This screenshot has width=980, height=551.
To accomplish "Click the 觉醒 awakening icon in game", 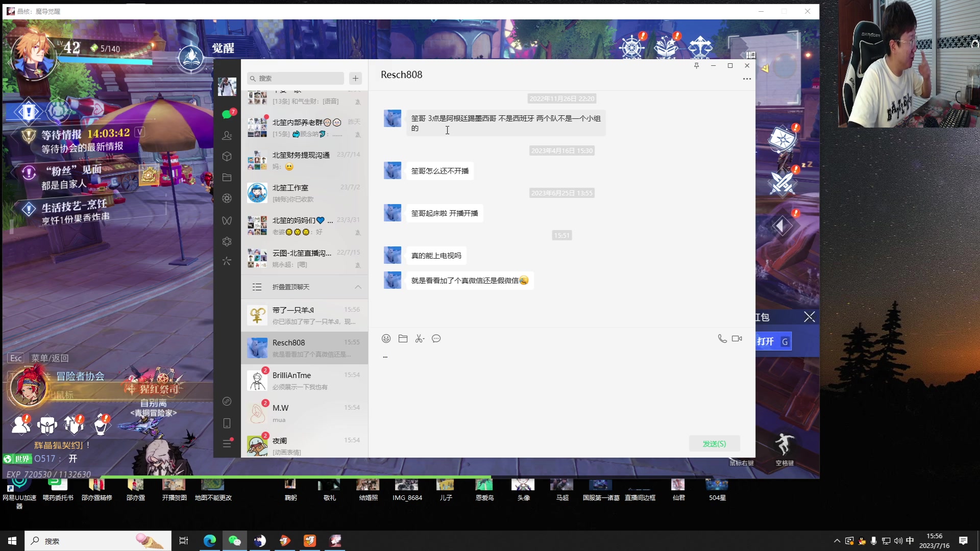I will coord(191,58).
